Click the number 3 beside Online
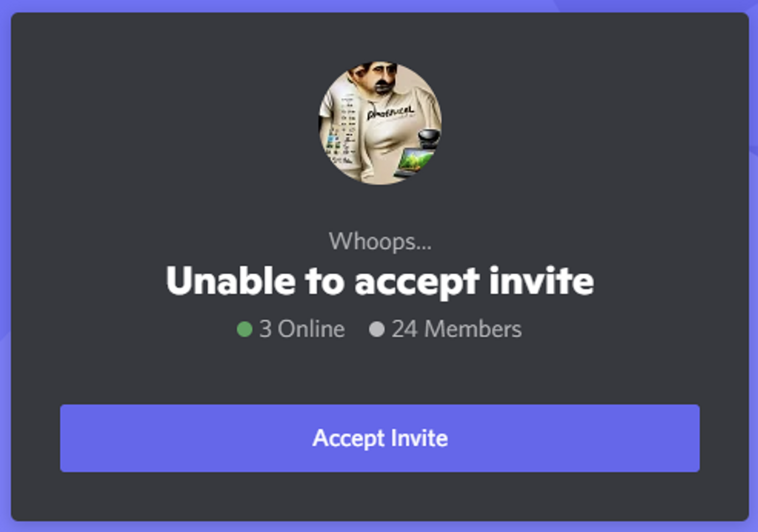 click(x=265, y=329)
